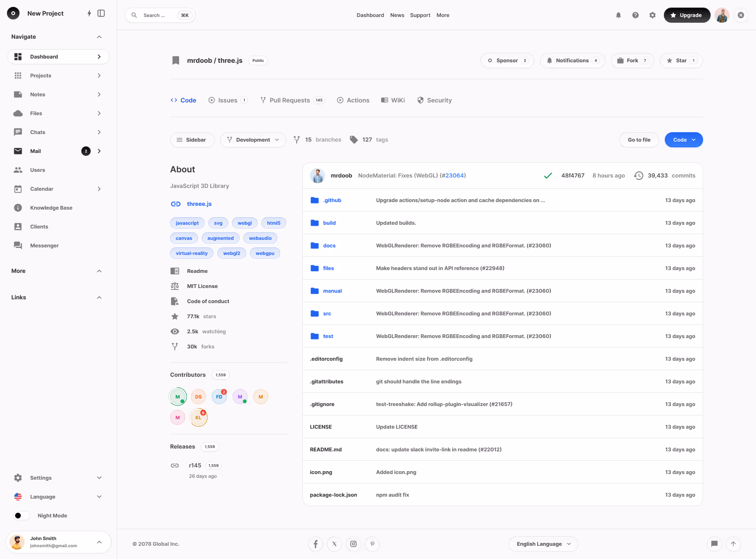Switch to the Security tab
This screenshot has width=756, height=559.
(435, 100)
